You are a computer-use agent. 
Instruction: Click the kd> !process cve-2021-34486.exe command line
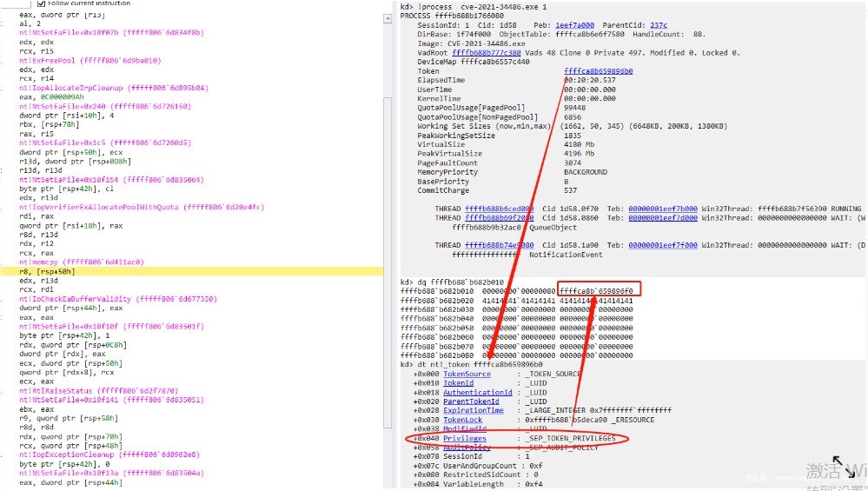coord(474,7)
